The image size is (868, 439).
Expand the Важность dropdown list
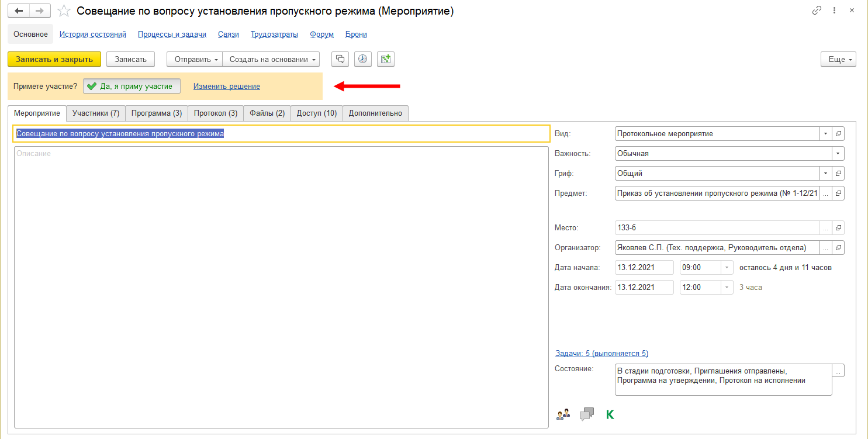pyautogui.click(x=838, y=154)
